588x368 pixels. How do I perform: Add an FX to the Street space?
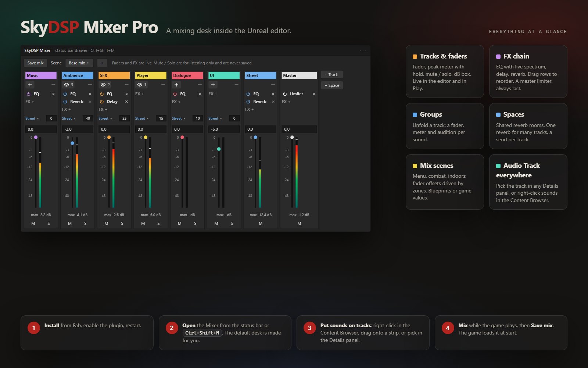coord(250,109)
